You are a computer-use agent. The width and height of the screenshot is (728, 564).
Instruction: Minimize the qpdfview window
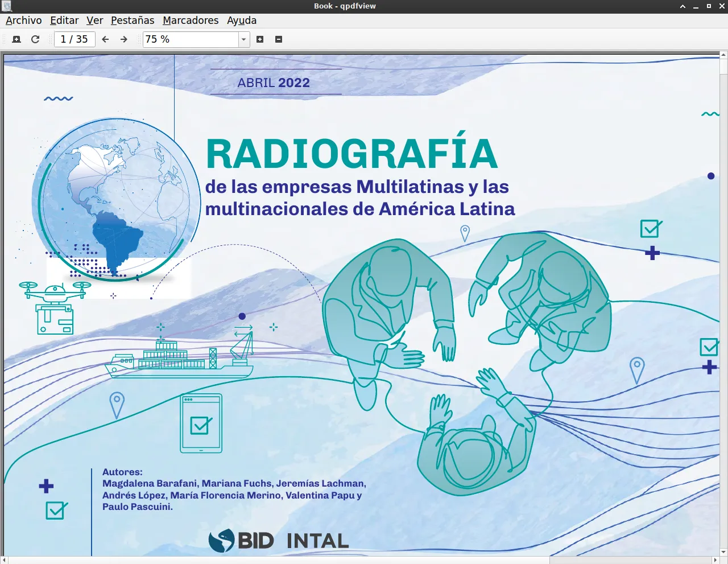tap(696, 6)
